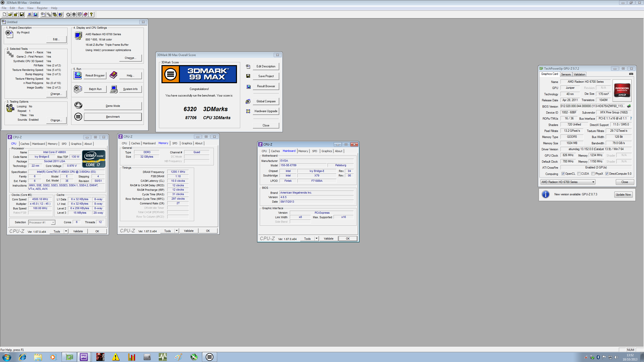The width and height of the screenshot is (644, 362).
Task: Click the Edit Description toolbar icon
Action: coord(43,14)
